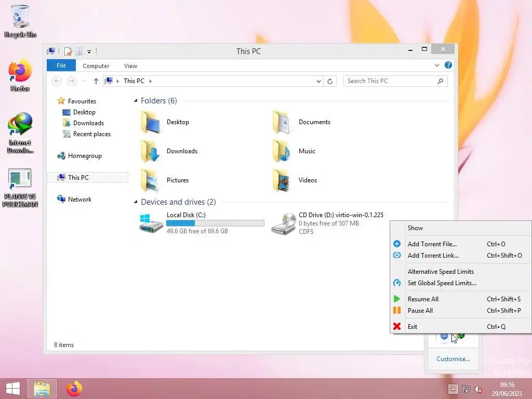
Task: Open Internet Download Manager desktop shortcut
Action: (20, 132)
